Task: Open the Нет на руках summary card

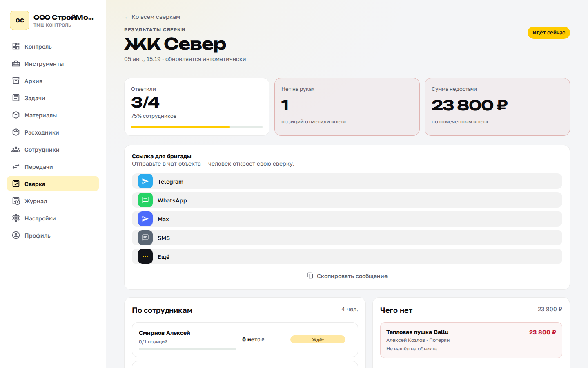Action: click(x=347, y=107)
